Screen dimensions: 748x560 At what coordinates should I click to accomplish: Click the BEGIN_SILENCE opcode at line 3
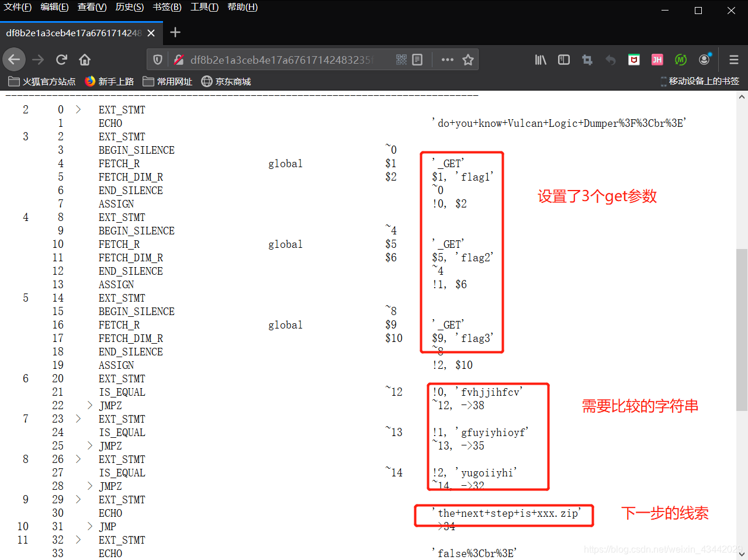[x=137, y=150]
